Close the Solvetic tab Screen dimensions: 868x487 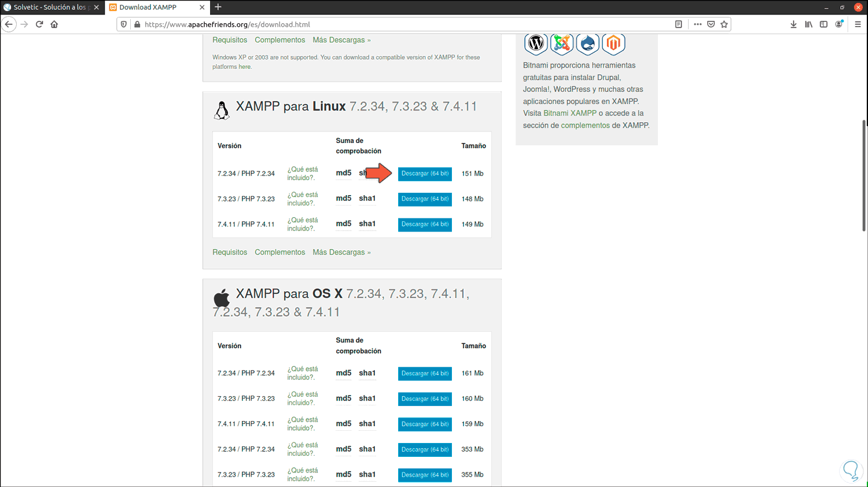tap(96, 8)
